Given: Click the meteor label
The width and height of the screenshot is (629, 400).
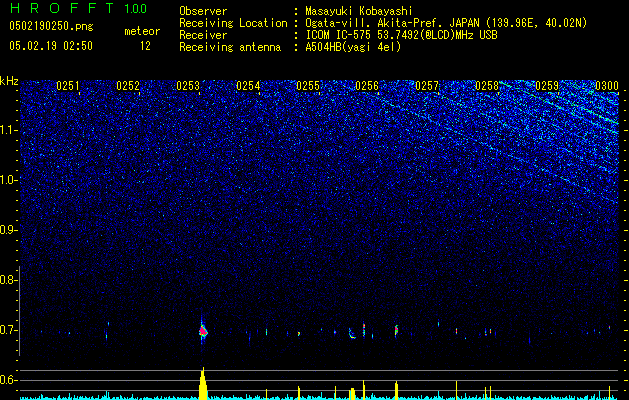Looking at the screenshot, I should [142, 31].
